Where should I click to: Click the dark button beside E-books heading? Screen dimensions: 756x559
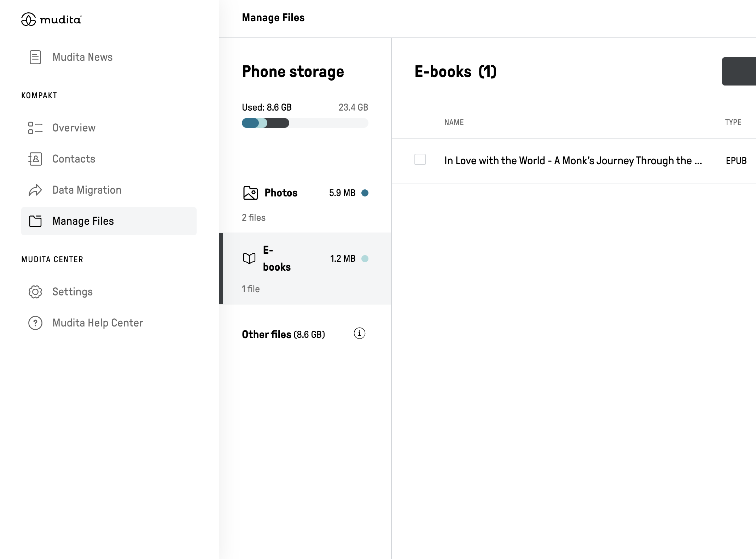pos(739,71)
